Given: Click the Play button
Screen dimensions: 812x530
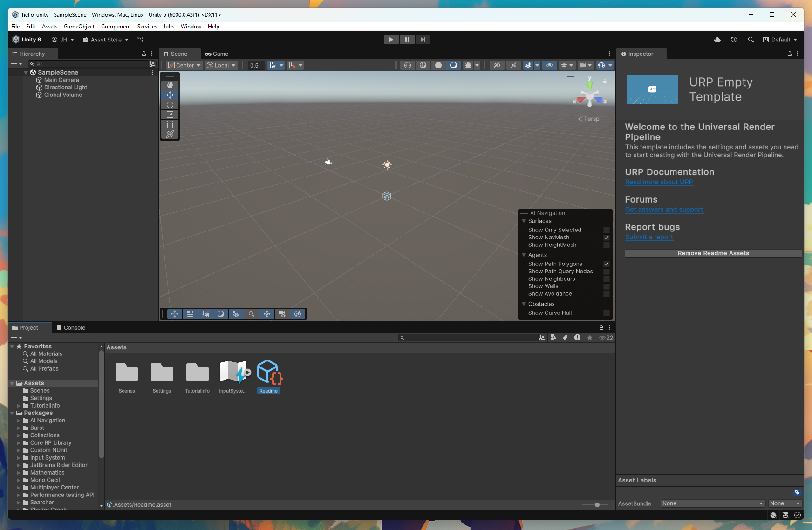Looking at the screenshot, I should click(391, 40).
